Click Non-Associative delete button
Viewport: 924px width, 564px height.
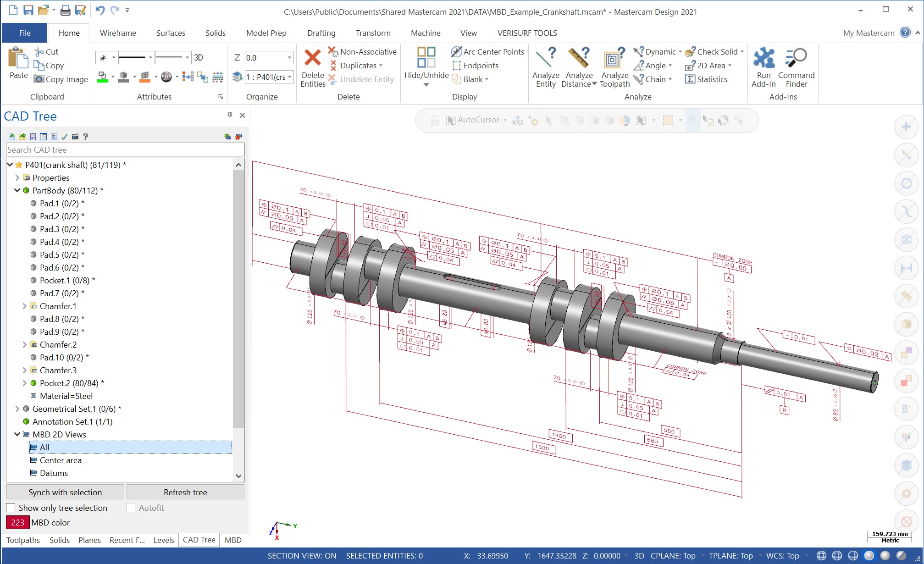tap(362, 52)
